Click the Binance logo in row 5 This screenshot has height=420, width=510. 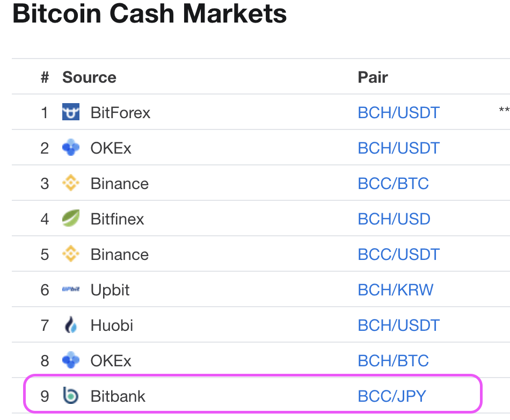tap(70, 254)
